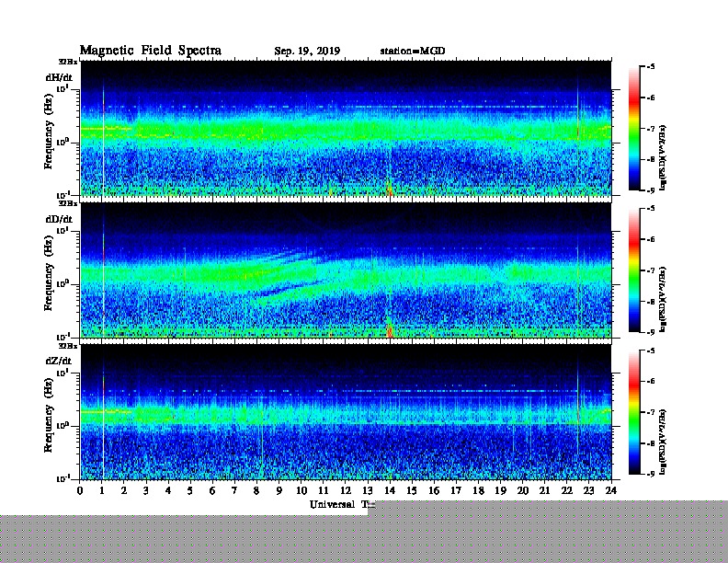This screenshot has width=728, height=563.
Task: Click the dD/dt panel color scale bar
Action: coord(633,270)
